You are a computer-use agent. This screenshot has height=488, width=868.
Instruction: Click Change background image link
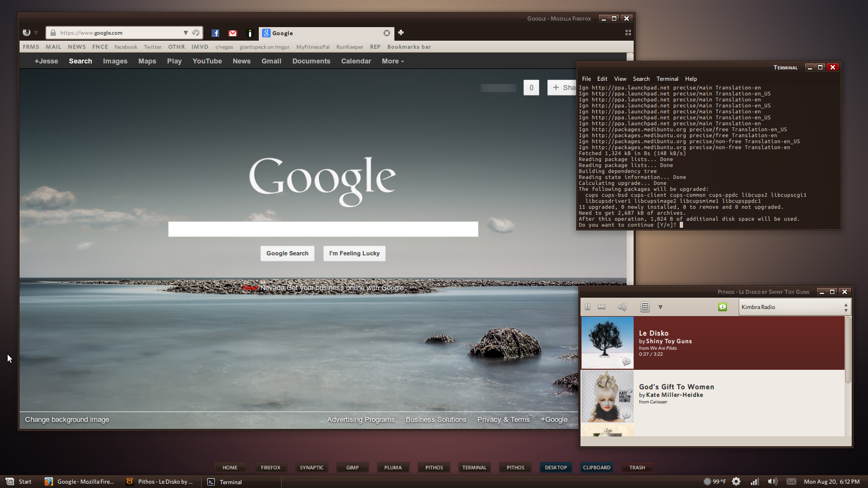(x=67, y=420)
